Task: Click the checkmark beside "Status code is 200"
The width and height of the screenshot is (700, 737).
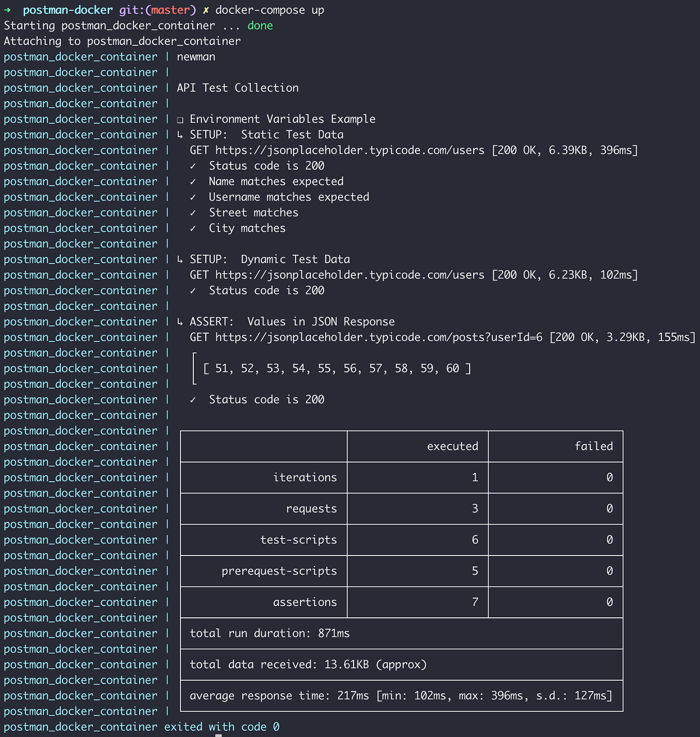Action: coord(193,166)
